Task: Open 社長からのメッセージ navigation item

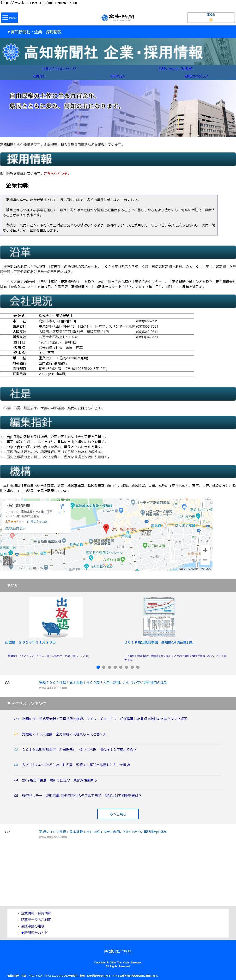Action: [59, 69]
